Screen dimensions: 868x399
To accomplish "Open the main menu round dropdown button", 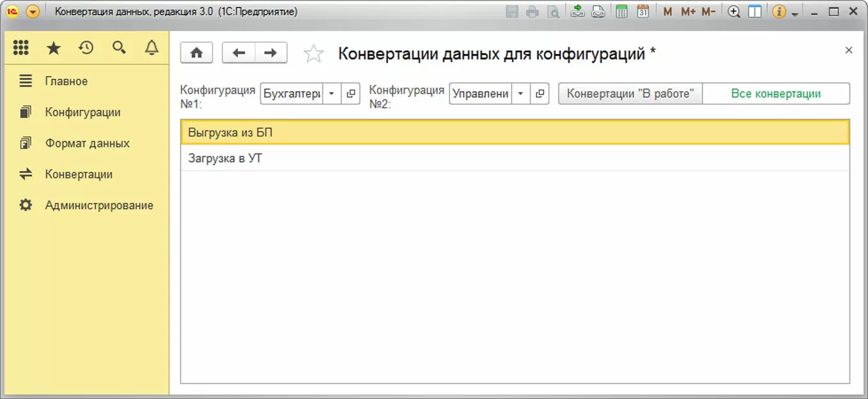I will (x=33, y=11).
